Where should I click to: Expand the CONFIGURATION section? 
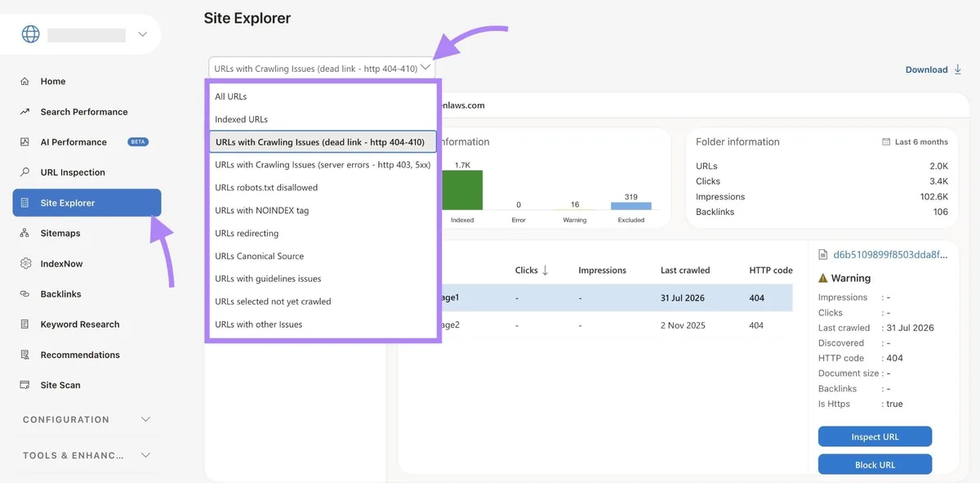87,419
